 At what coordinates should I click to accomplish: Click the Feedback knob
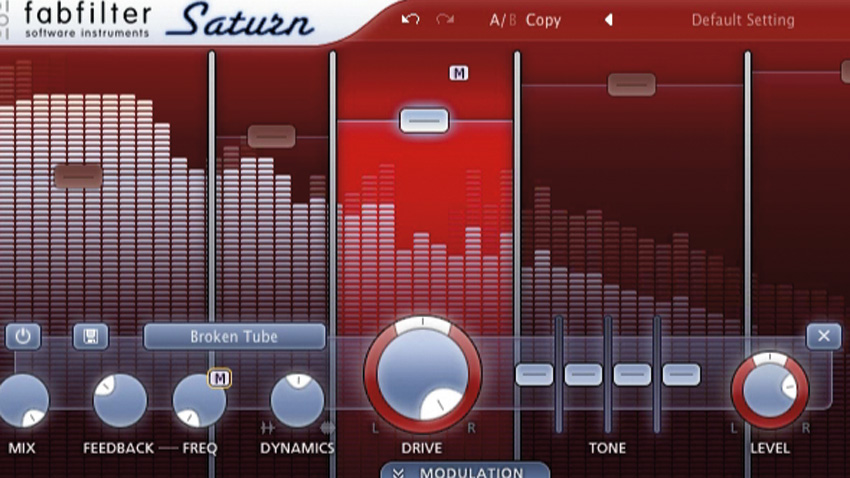120,400
